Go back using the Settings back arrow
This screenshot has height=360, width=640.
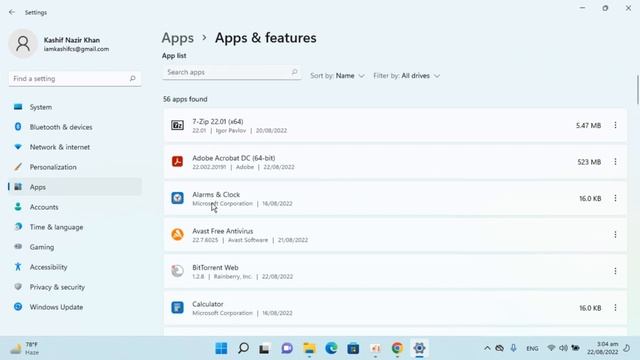pyautogui.click(x=12, y=12)
